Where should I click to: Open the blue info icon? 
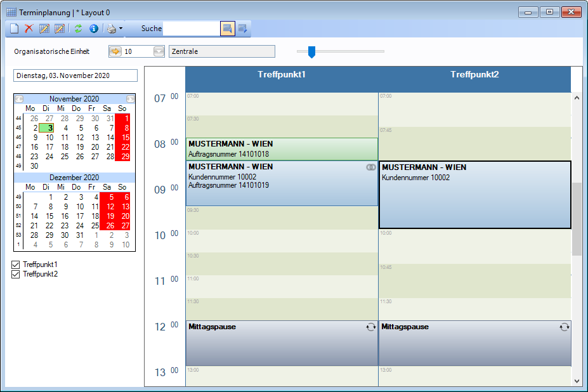94,29
